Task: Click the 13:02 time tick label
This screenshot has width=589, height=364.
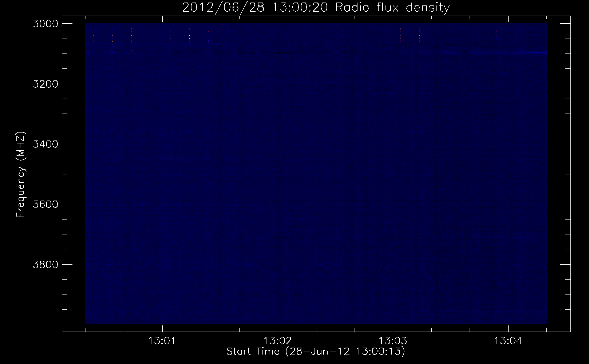Action: point(278,341)
